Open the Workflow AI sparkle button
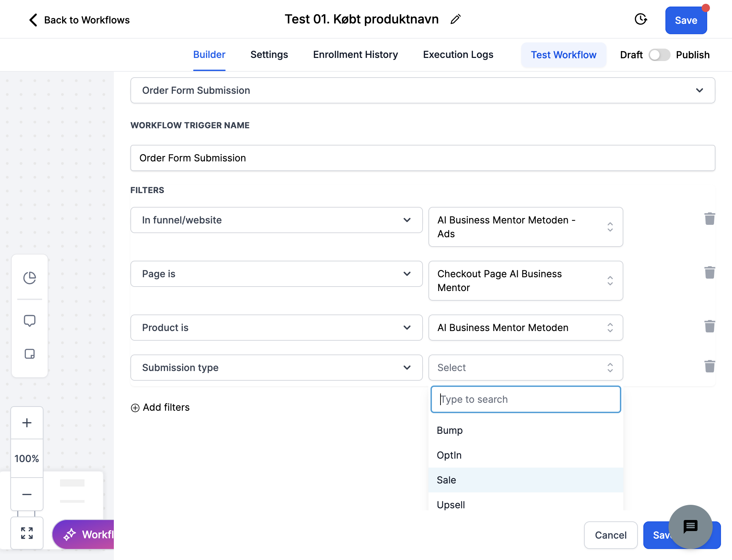Image resolution: width=732 pixels, height=560 pixels. point(83,534)
